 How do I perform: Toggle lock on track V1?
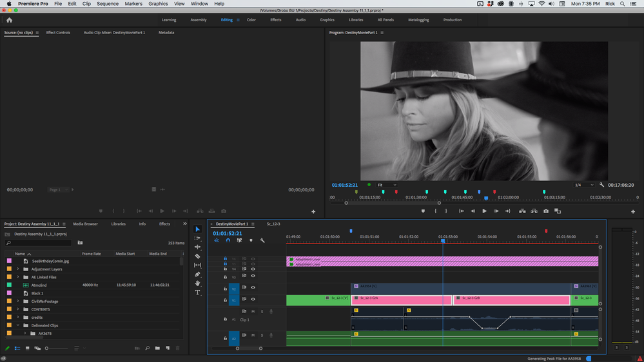coord(226,300)
